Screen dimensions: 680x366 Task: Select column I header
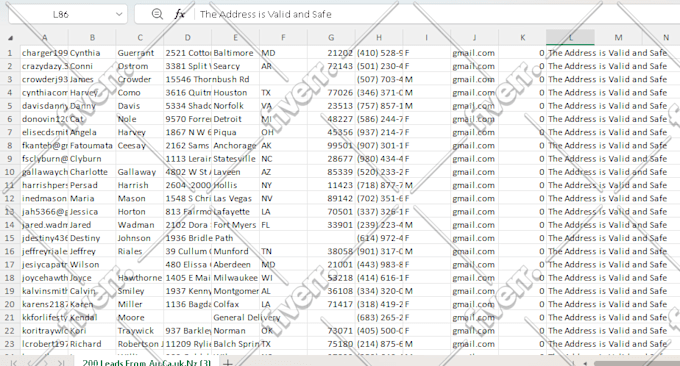click(427, 38)
